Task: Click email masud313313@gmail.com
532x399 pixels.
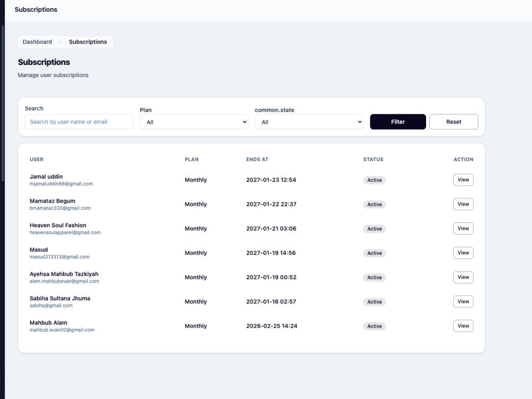Action: [x=60, y=257]
